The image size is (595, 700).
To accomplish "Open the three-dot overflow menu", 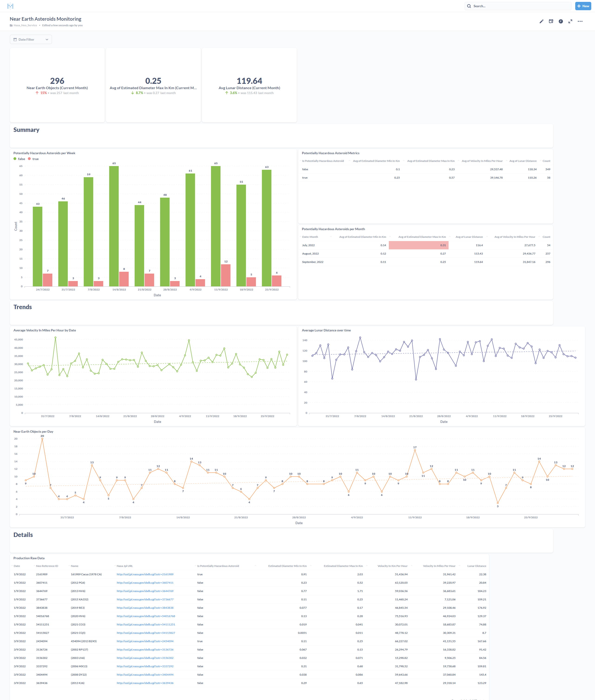I will [x=580, y=21].
